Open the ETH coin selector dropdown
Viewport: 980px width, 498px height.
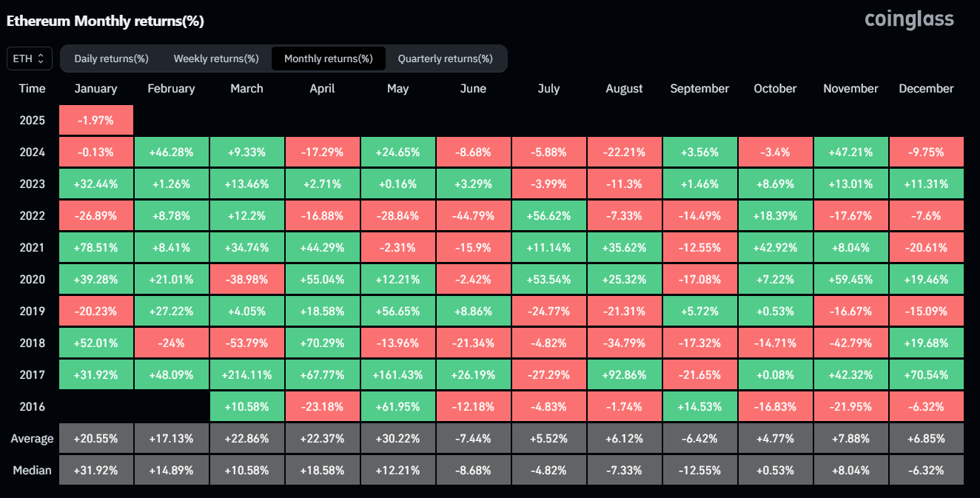coord(29,58)
